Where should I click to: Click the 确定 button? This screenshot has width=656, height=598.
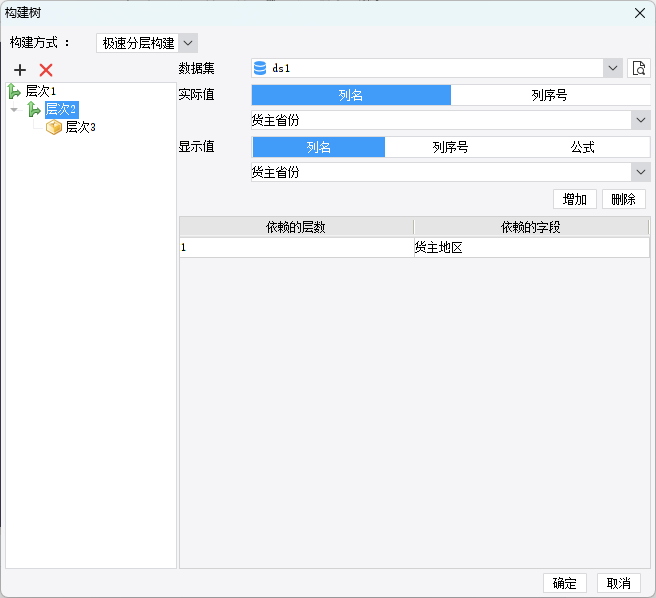(x=564, y=583)
